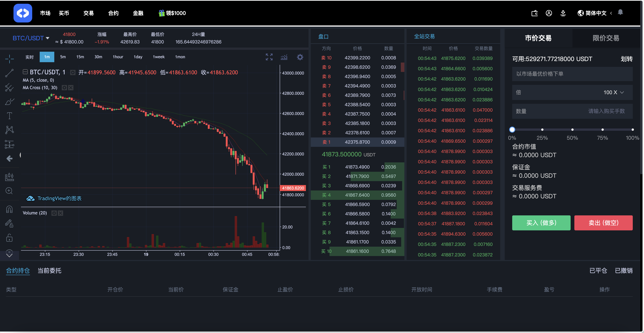Enter fullscreen mode on the chart
The image size is (644, 333).
point(269,57)
